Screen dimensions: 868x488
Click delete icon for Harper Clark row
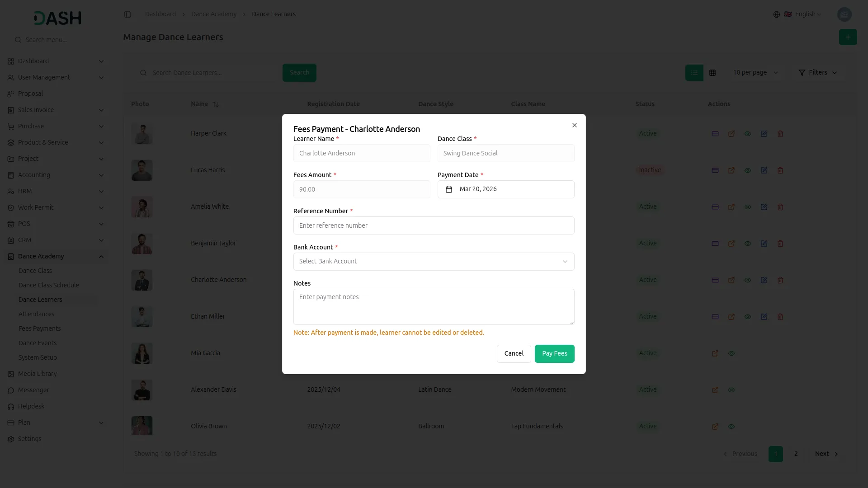click(x=780, y=134)
